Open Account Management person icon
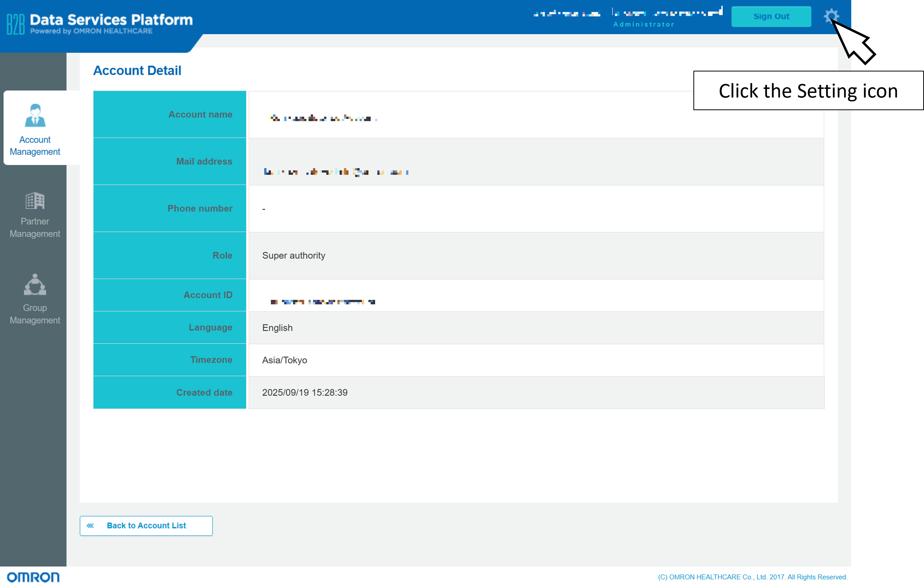The height and width of the screenshot is (586, 924). coord(35,115)
